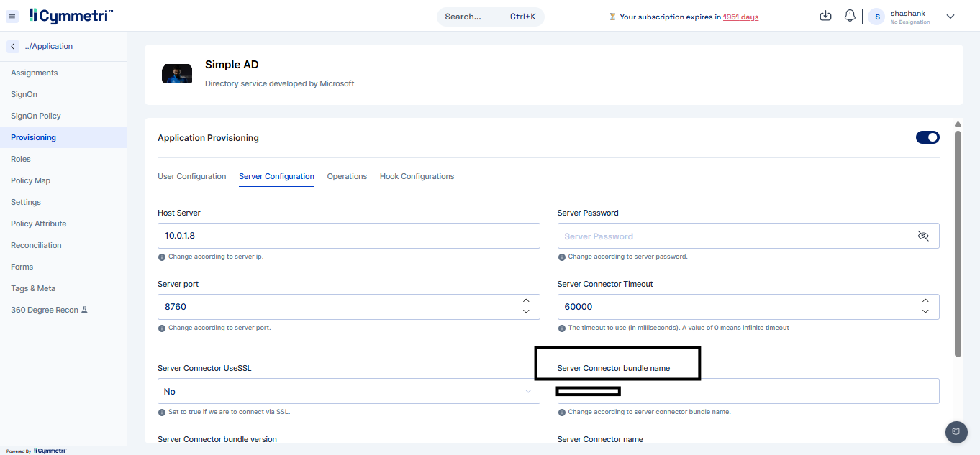Image resolution: width=980 pixels, height=455 pixels.
Task: Open the Hook Configurations tab
Action: click(417, 176)
